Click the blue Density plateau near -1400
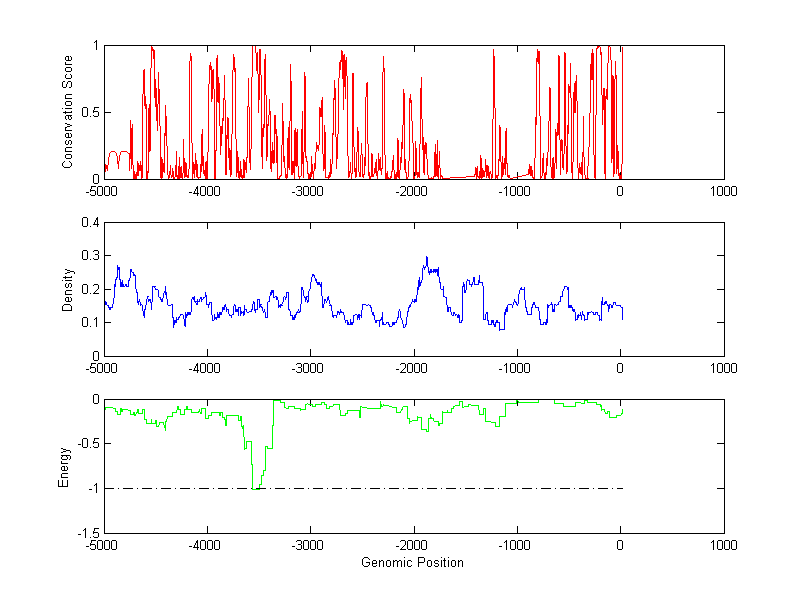Viewport: 800px width, 599px height. [x=471, y=283]
